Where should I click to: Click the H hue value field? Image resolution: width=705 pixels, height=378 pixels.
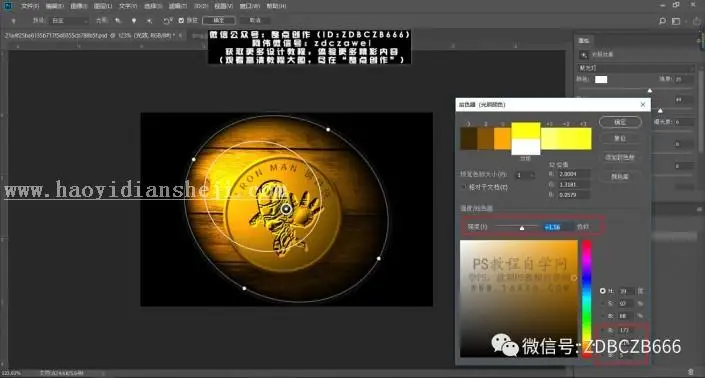click(x=626, y=291)
